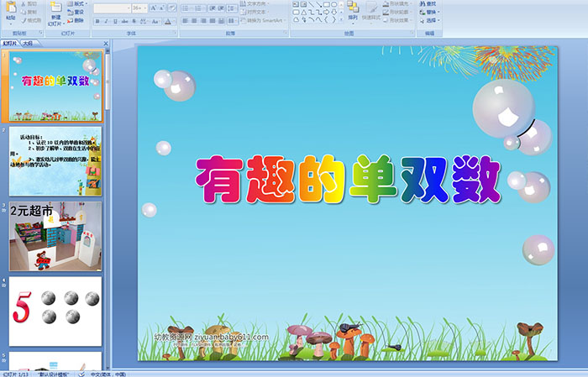
Task: Click the Paste icon in clipboard group
Action: [x=10, y=10]
